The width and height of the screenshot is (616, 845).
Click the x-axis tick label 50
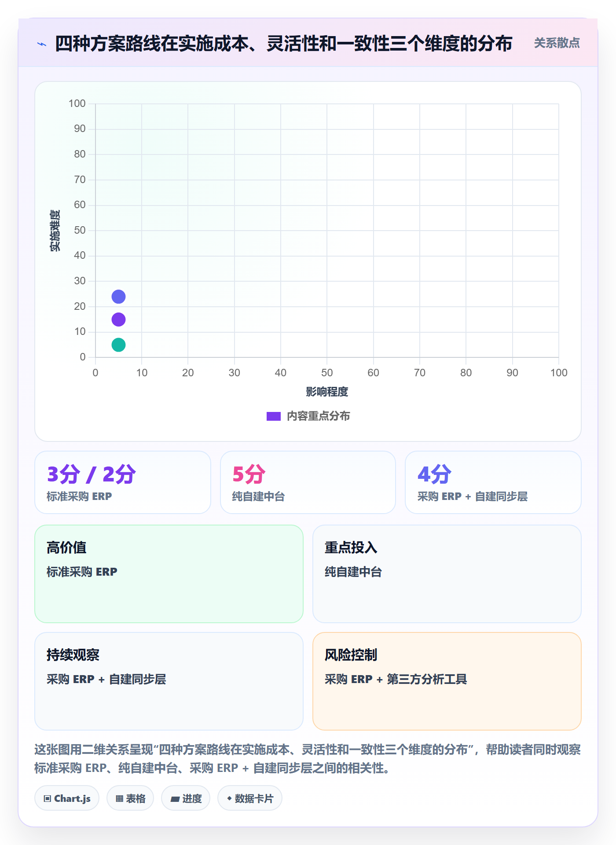click(327, 373)
